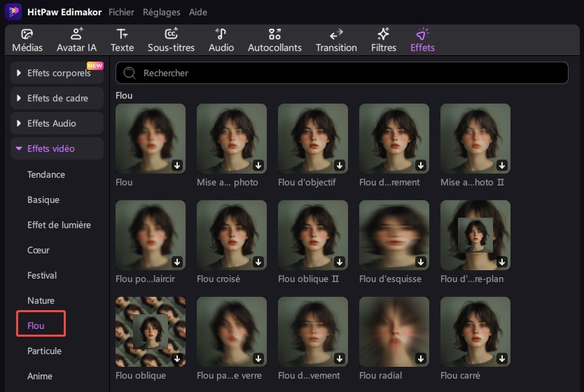The width and height of the screenshot is (584, 392).
Task: Download the Mise a... photo effect
Action: 258,165
